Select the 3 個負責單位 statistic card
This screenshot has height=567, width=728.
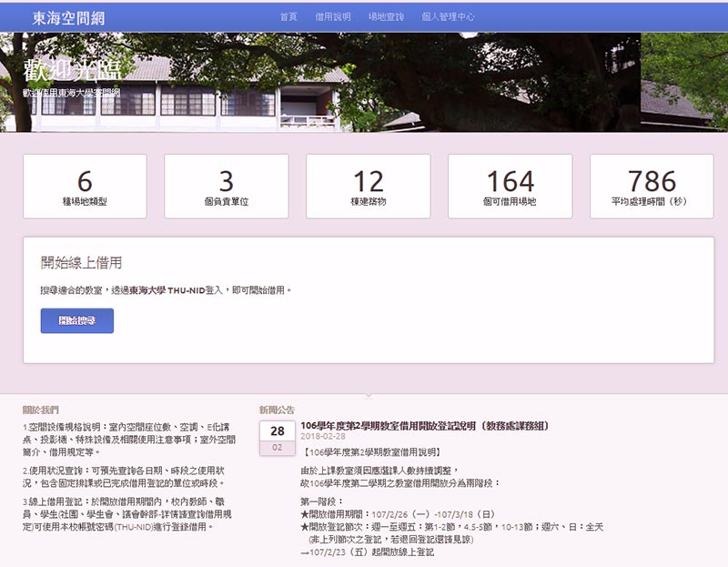227,187
